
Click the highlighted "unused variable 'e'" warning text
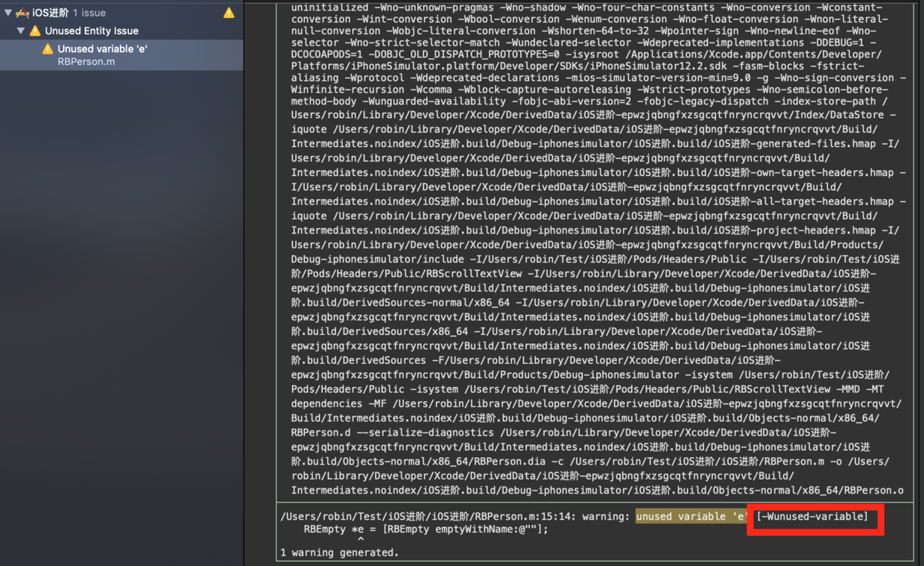692,516
